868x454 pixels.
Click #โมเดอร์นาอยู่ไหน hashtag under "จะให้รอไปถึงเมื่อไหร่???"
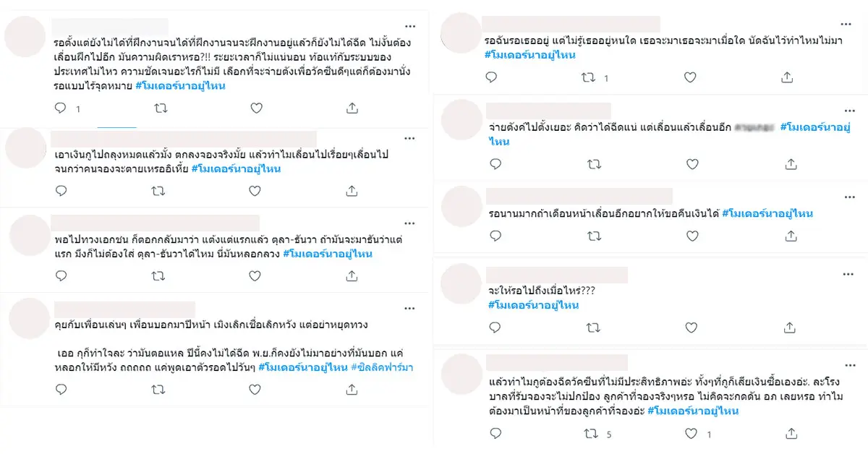[x=533, y=305]
